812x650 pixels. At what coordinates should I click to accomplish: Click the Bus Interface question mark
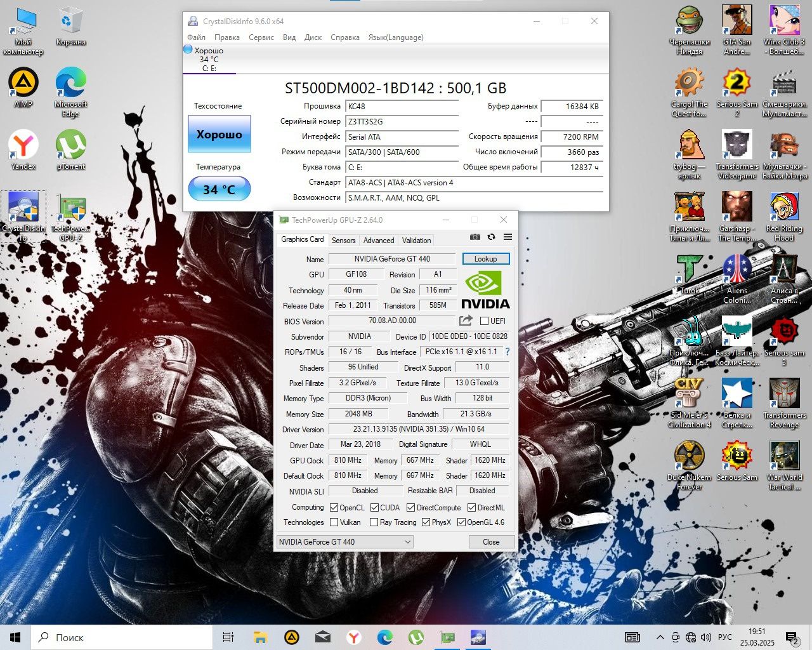pos(507,352)
